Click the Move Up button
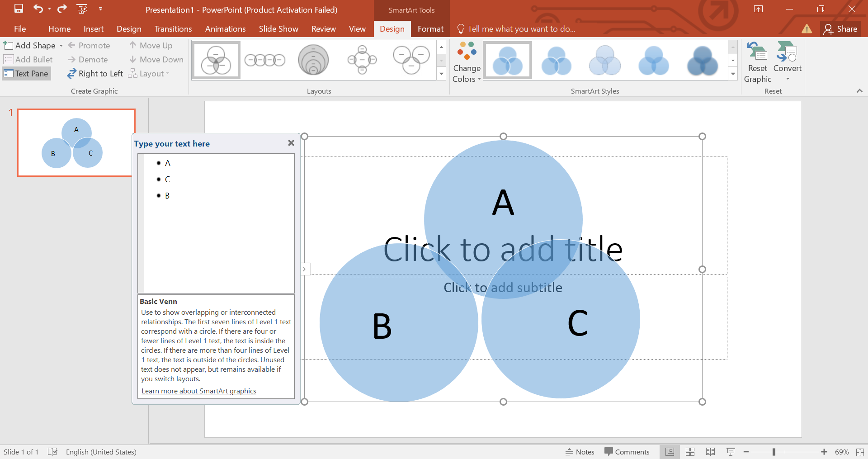 151,46
